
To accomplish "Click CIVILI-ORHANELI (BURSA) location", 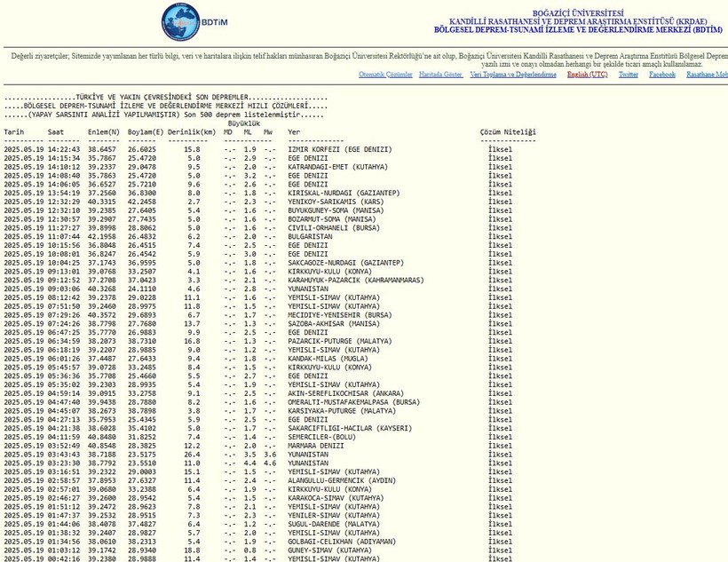I will coord(334,227).
